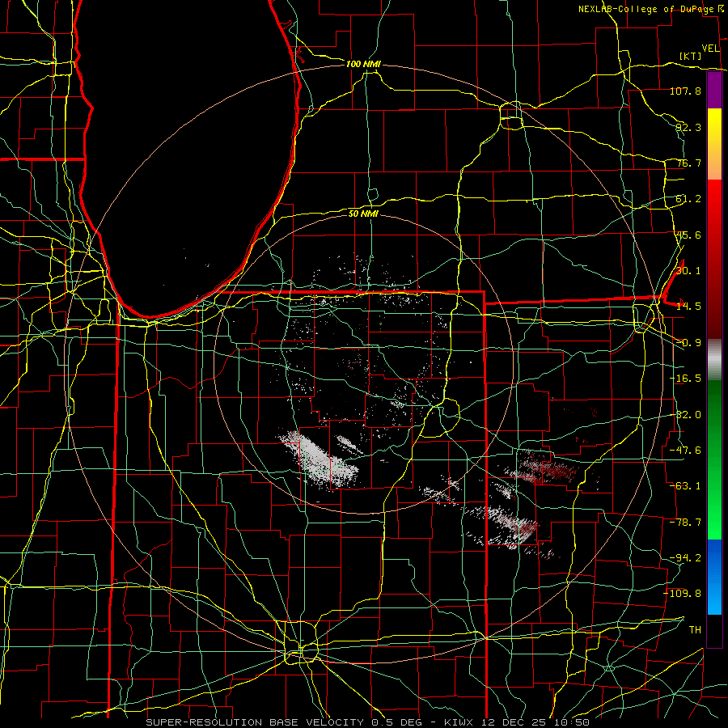Click the 100 NMI range ring label
This screenshot has width=728, height=728.
pyautogui.click(x=363, y=64)
